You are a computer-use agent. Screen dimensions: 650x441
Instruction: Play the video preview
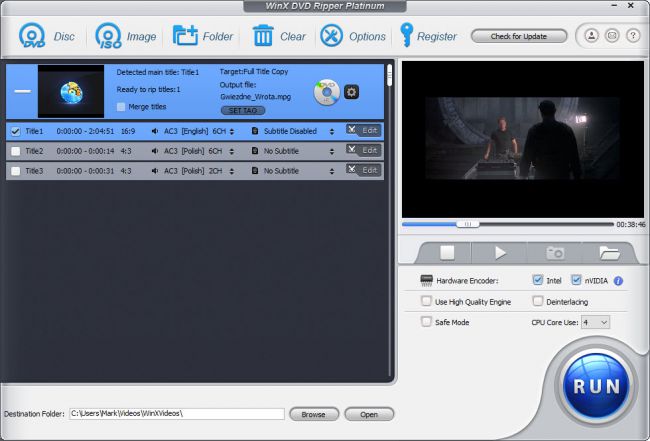pyautogui.click(x=500, y=252)
